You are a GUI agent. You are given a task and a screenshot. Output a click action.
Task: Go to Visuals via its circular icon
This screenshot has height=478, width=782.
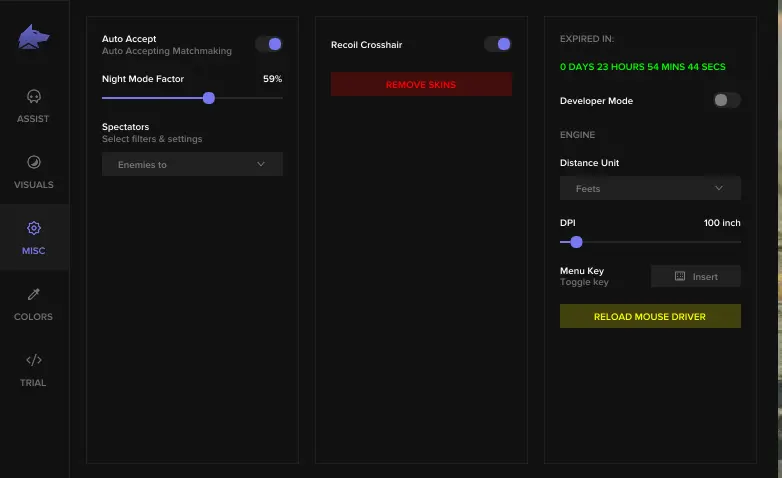33,162
